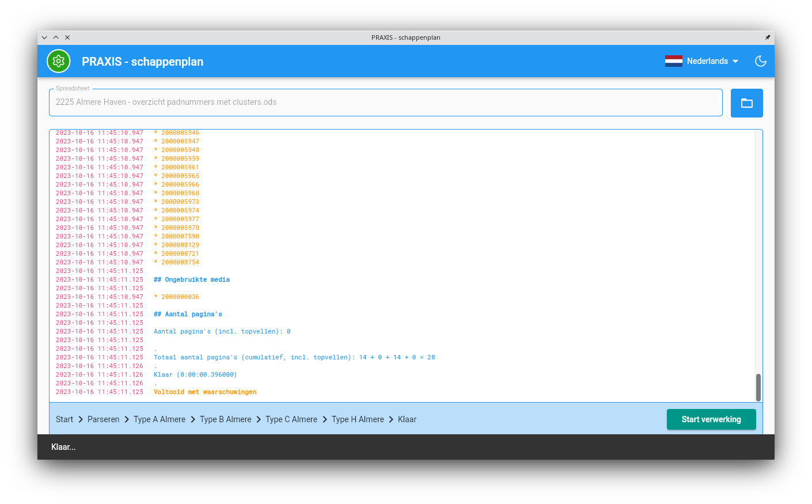
Task: Go to Type A Almere step
Action: click(x=160, y=419)
